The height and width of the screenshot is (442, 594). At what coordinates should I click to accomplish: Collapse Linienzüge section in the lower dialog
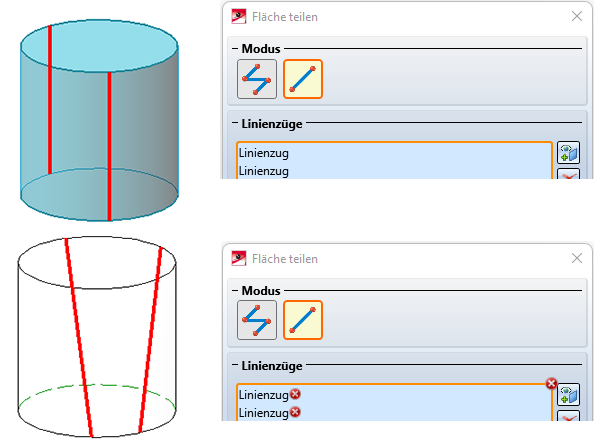click(x=235, y=365)
